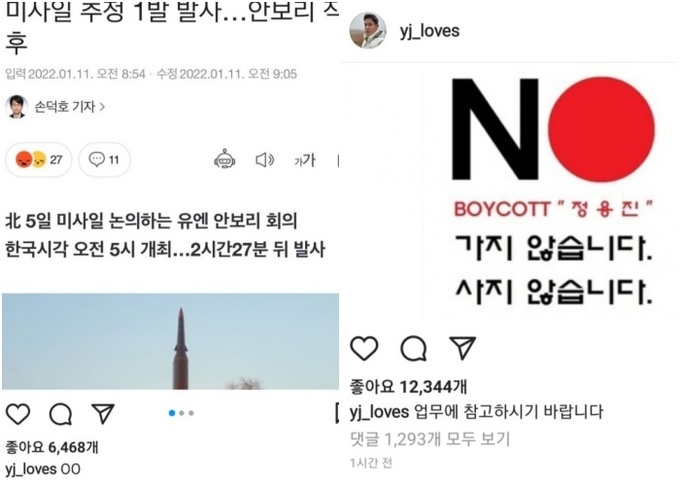Open the angry emoji reactions with 27
This screenshot has height=486, width=680.
click(x=38, y=160)
